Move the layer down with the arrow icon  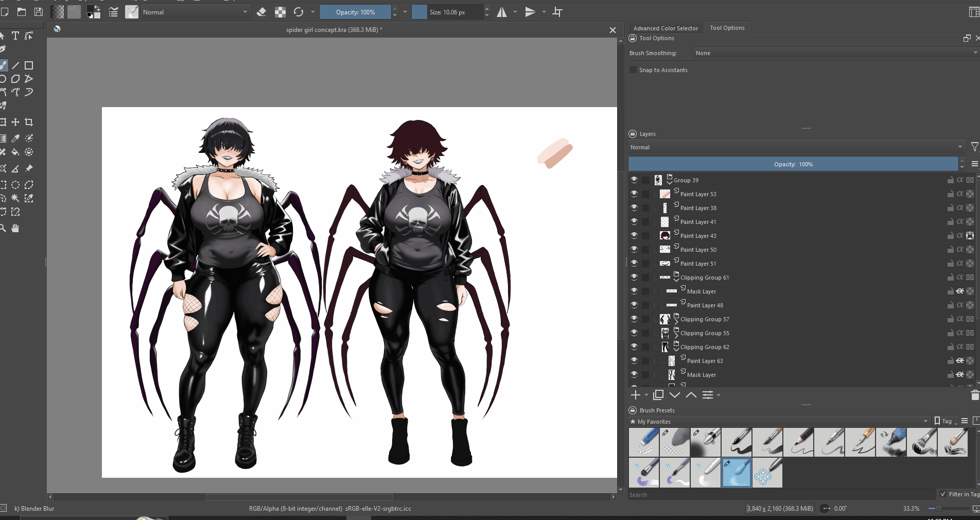click(x=675, y=395)
